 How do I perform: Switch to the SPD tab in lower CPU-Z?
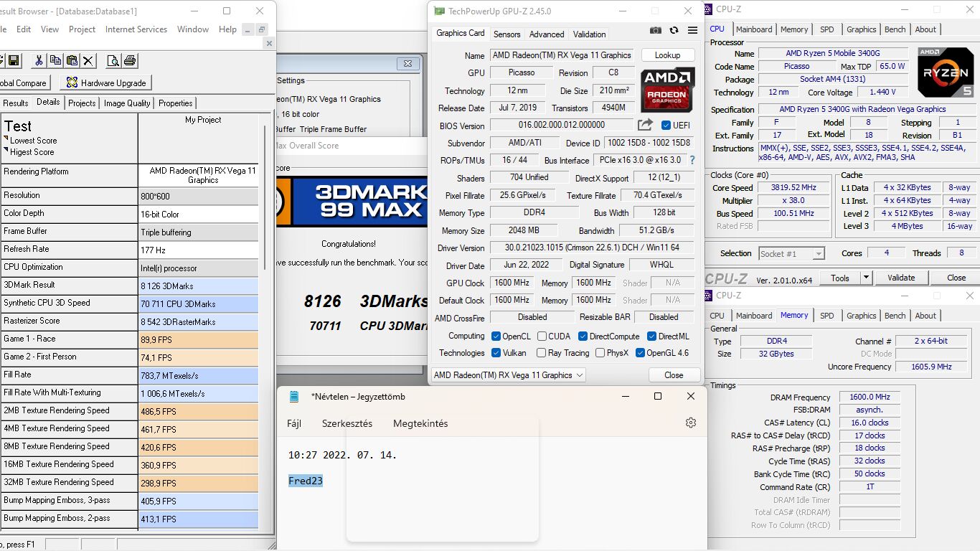[x=827, y=315]
